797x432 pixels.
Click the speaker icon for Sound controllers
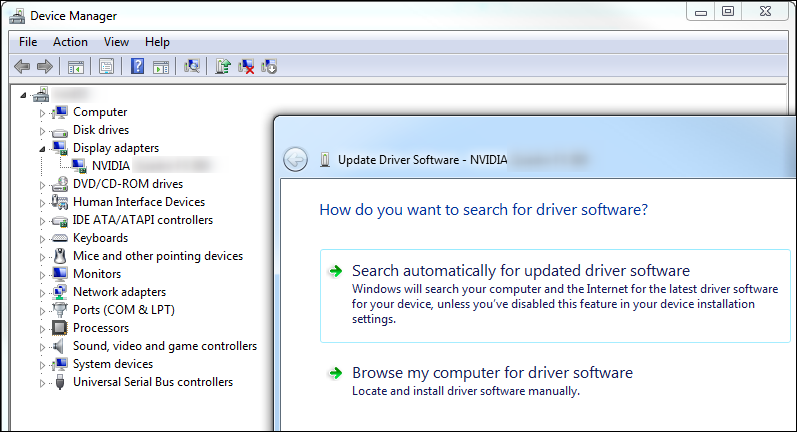59,346
